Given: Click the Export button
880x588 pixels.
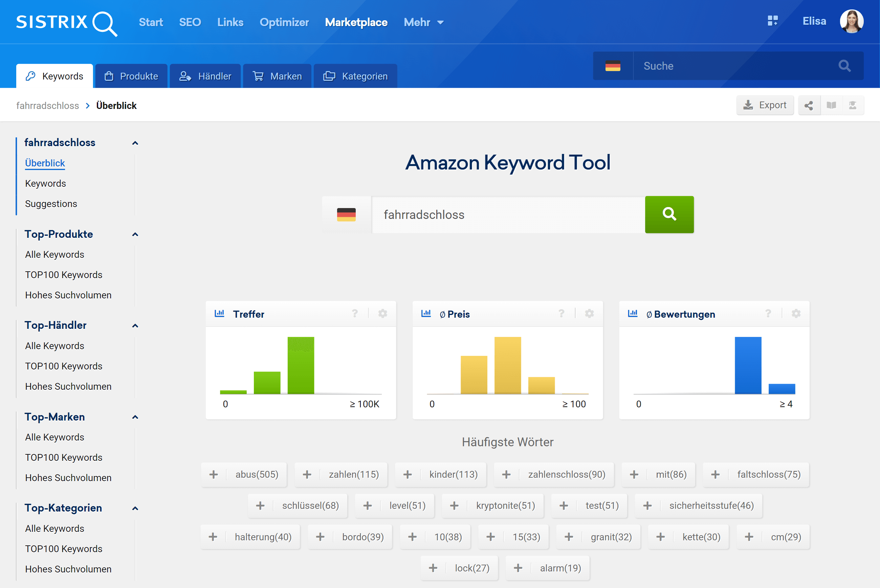Looking at the screenshot, I should click(765, 105).
